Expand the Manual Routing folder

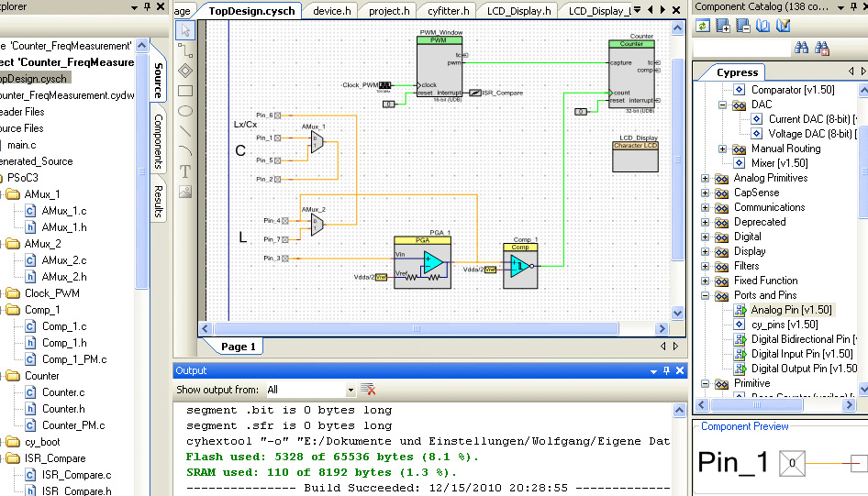click(x=722, y=149)
